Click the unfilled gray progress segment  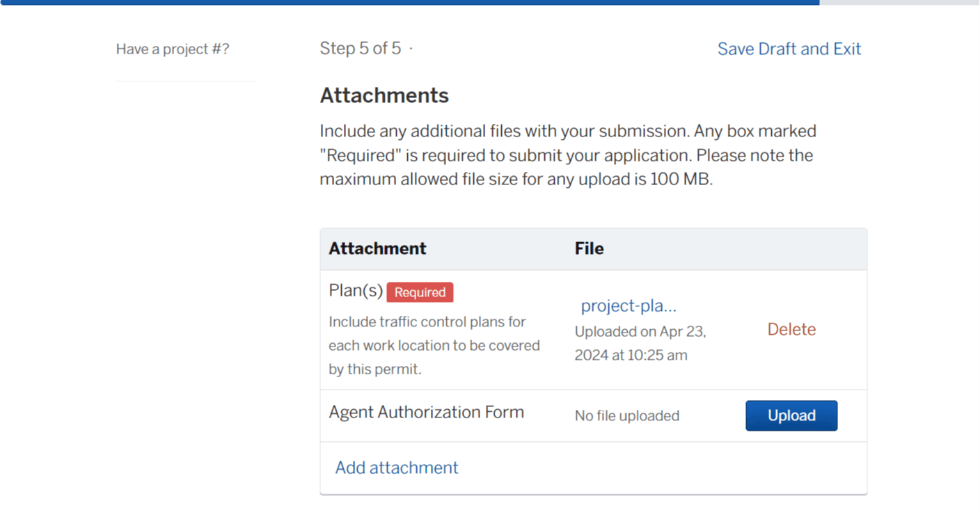[899, 2]
